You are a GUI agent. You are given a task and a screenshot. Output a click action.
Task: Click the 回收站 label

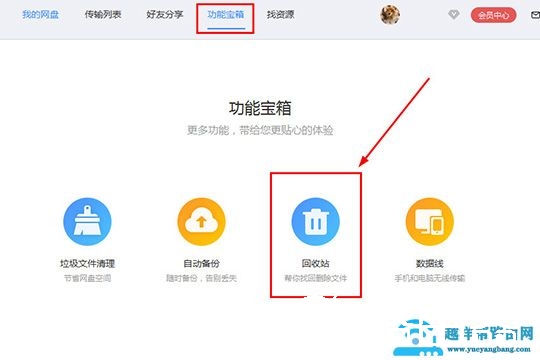click(315, 264)
